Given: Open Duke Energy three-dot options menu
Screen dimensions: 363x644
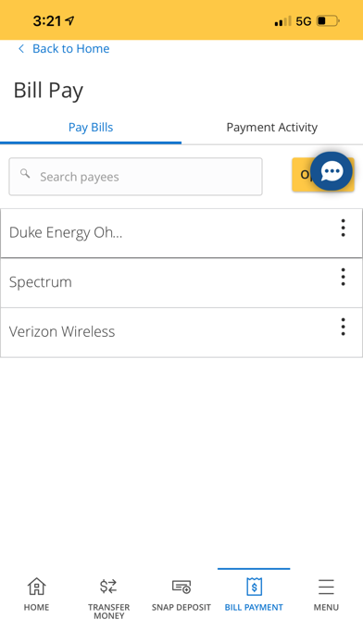Looking at the screenshot, I should [x=343, y=228].
